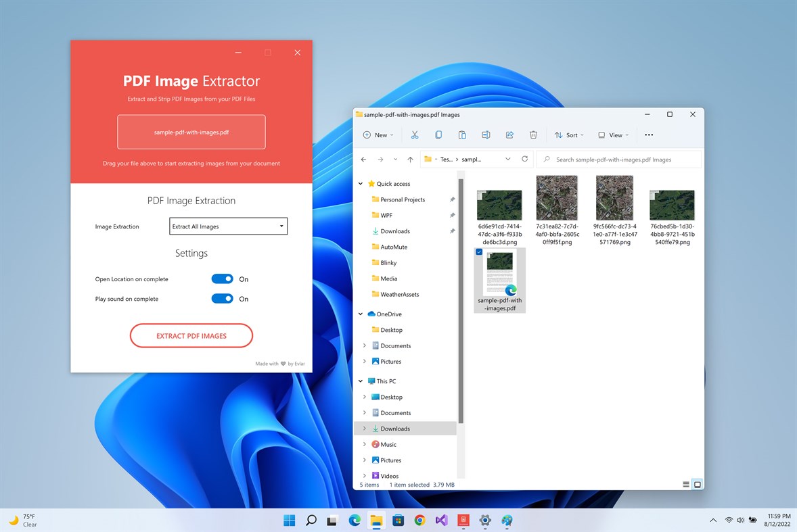Uncheck the sample-pdf-with-images.pdf selection checkbox
This screenshot has height=532, width=797.
tap(478, 251)
